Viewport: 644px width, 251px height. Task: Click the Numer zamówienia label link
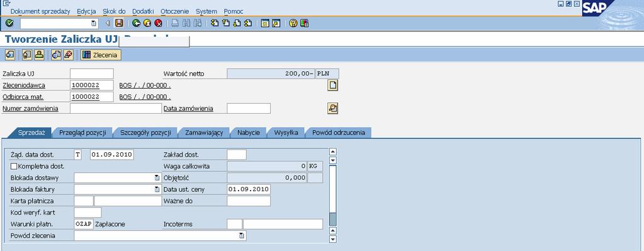tap(30, 108)
